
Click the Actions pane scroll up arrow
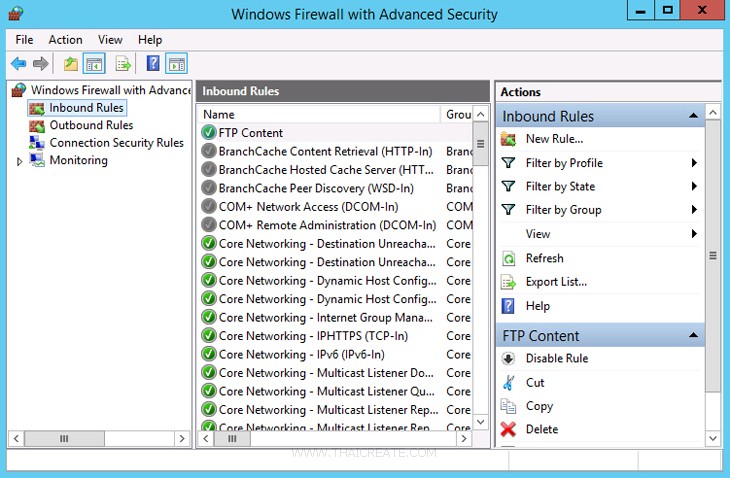pyautogui.click(x=713, y=112)
